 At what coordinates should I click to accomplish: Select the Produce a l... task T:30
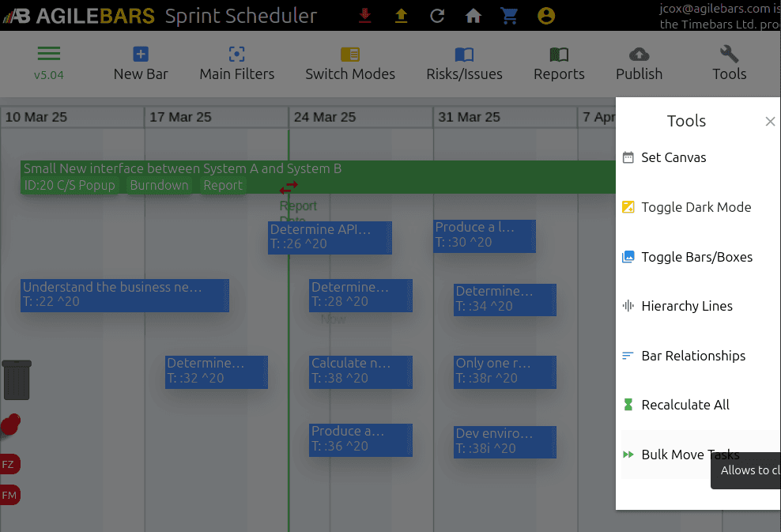(x=484, y=236)
